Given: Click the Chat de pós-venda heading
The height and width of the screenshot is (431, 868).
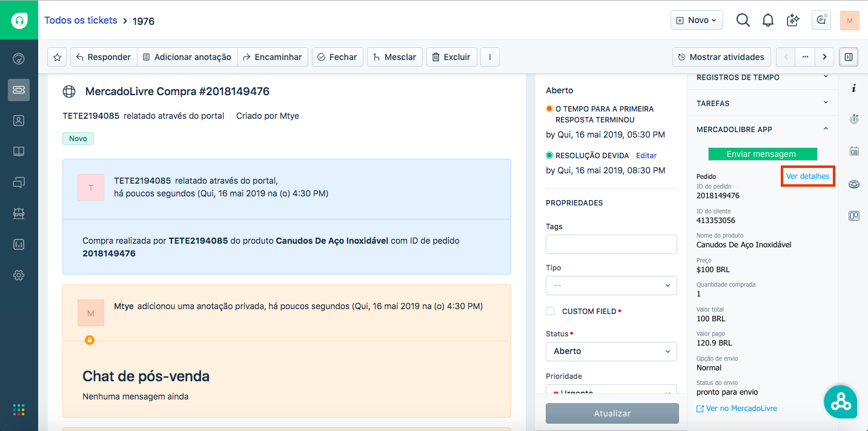Looking at the screenshot, I should coord(146,376).
